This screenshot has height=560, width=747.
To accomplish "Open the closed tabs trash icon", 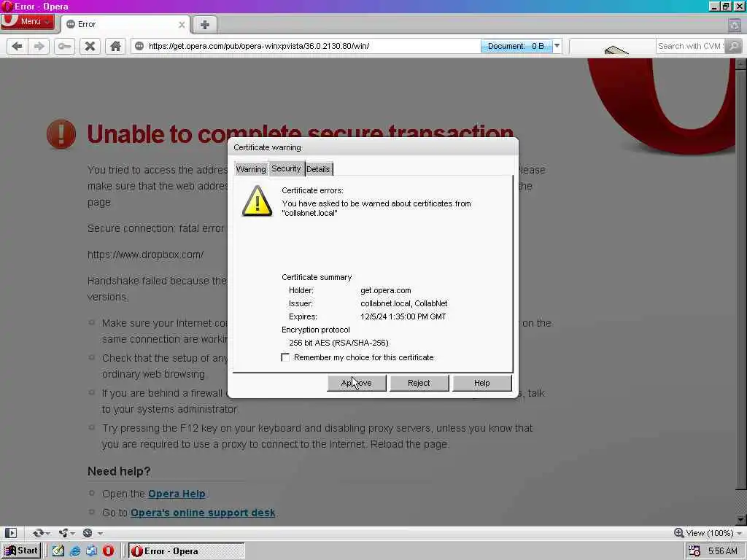I will click(x=734, y=25).
